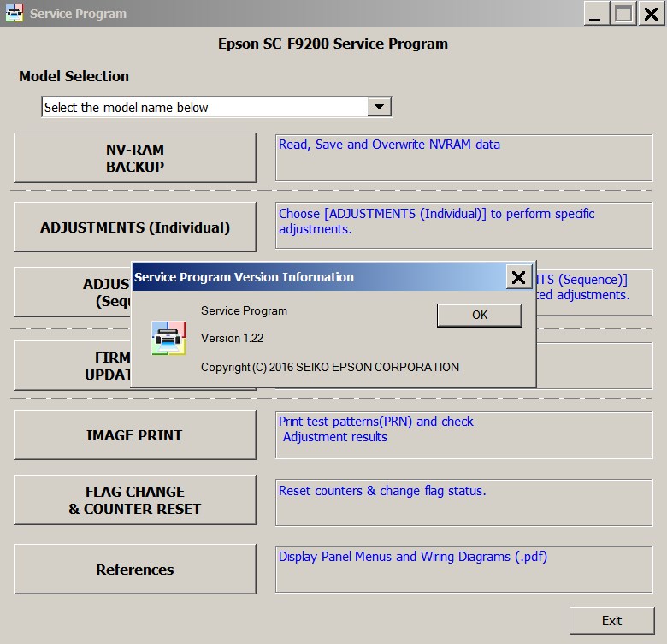Viewport: 667px width, 644px height.
Task: Click 'Print test patterns(PRN) and check' text
Action: coord(375,422)
